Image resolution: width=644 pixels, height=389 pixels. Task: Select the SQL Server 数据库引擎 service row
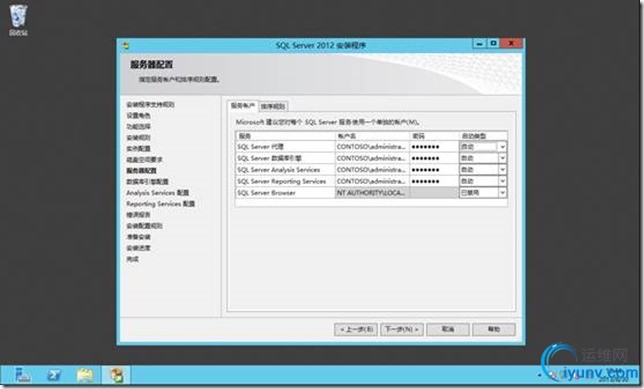click(x=285, y=158)
